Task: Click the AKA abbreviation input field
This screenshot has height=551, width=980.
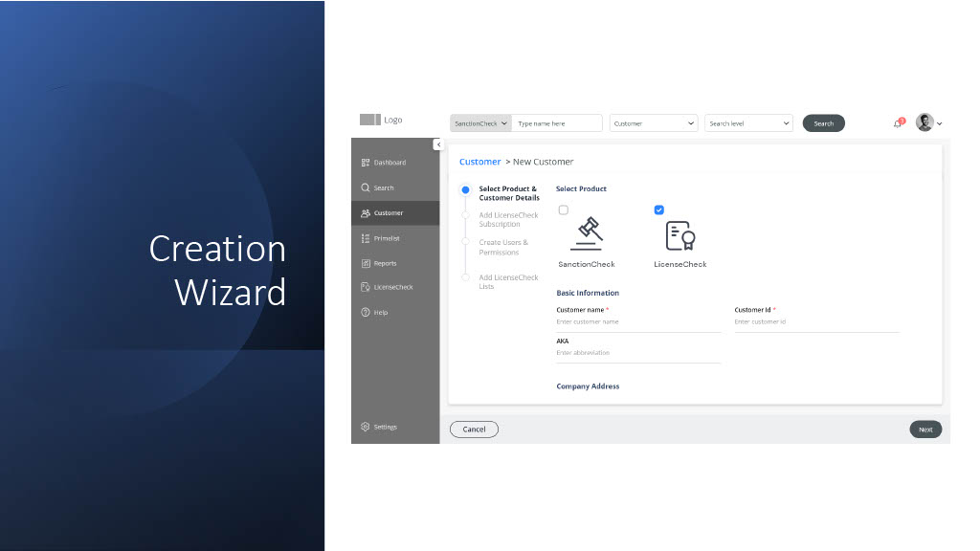Action: click(638, 353)
